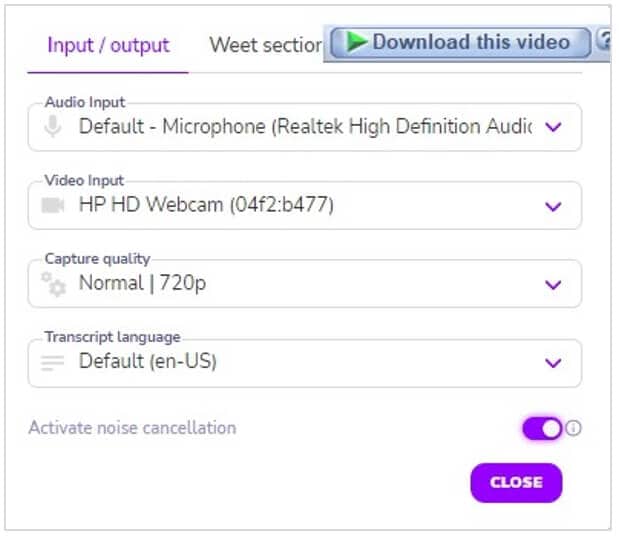Click the camera icon in Video Input
Image resolution: width=619 pixels, height=538 pixels.
53,205
